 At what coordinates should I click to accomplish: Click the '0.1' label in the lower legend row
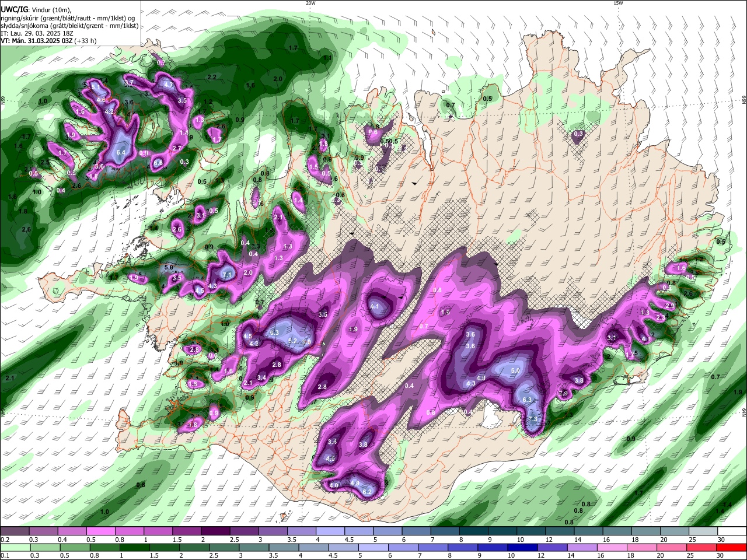tap(5, 555)
